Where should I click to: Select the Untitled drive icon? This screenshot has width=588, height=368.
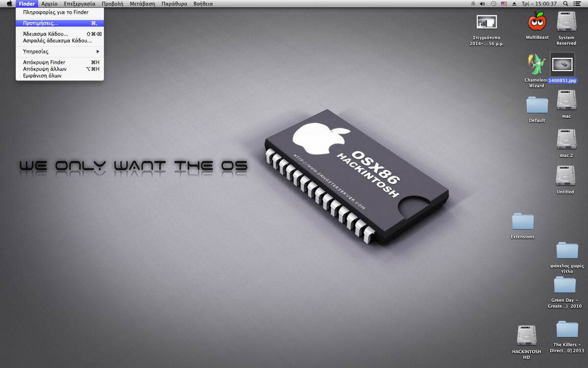point(565,176)
